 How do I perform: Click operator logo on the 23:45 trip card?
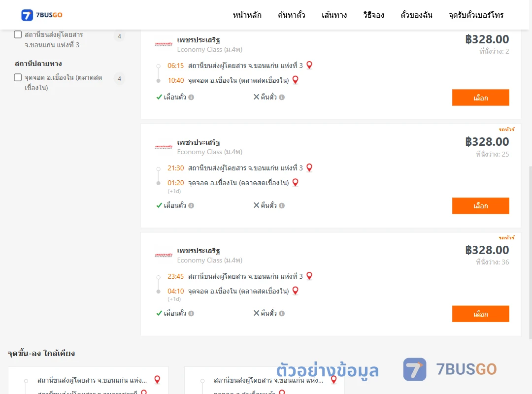[x=164, y=255]
